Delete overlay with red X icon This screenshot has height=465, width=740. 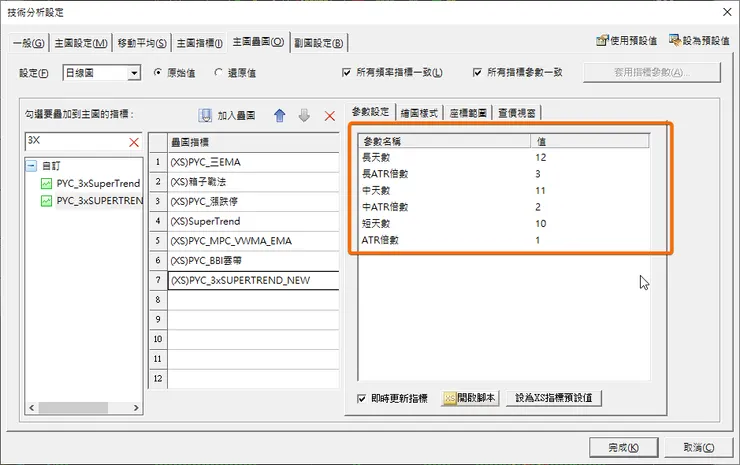tap(330, 116)
